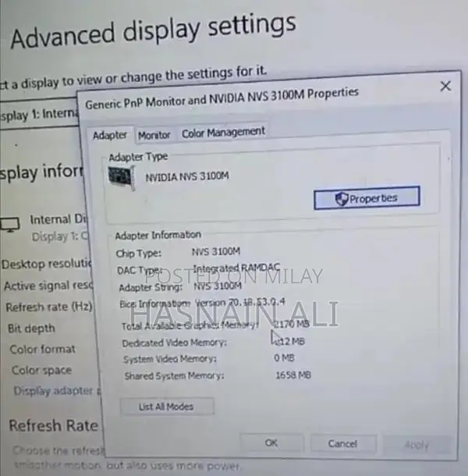Open the Display 1 selection dropdown in settings
This screenshot has width=468, height=476.
(x=39, y=115)
